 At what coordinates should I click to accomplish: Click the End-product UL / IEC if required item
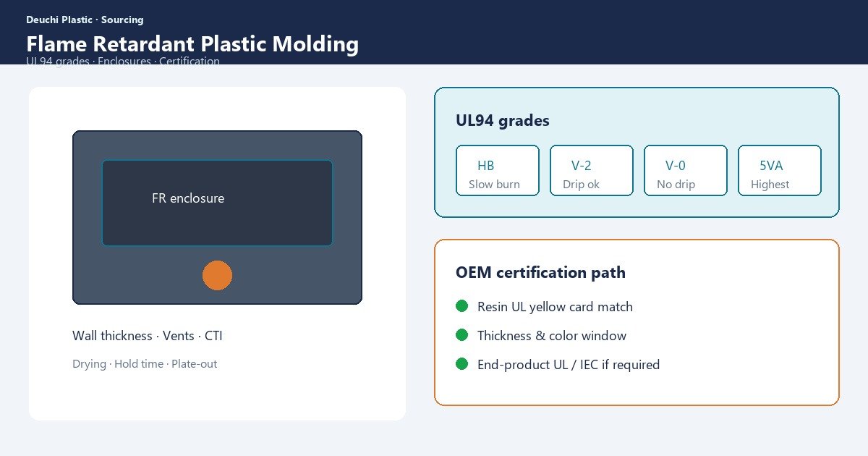pyautogui.click(x=569, y=365)
